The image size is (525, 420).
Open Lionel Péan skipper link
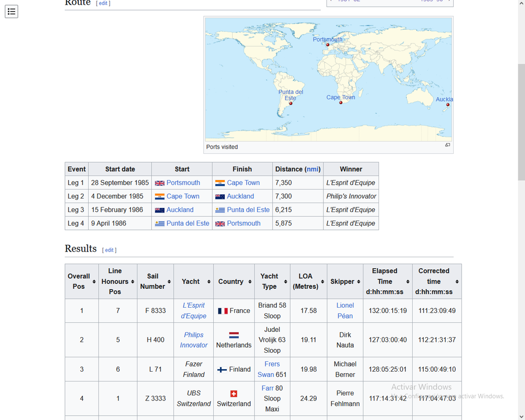(345, 310)
